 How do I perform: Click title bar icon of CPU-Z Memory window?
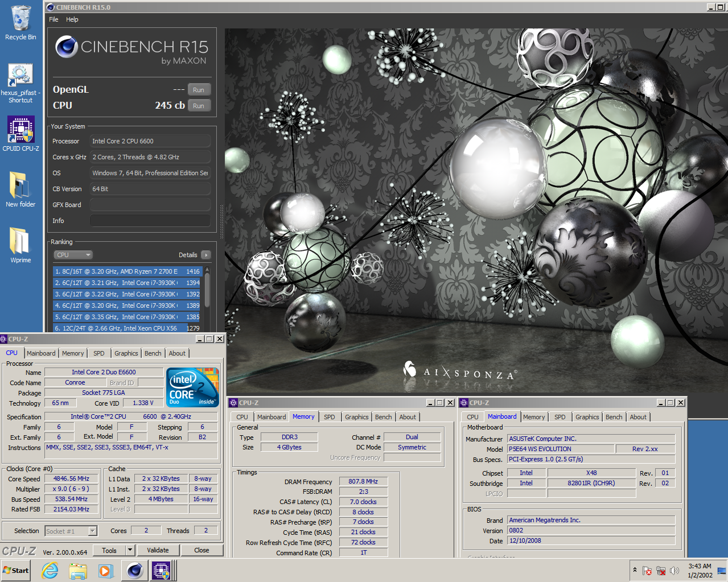click(x=233, y=403)
